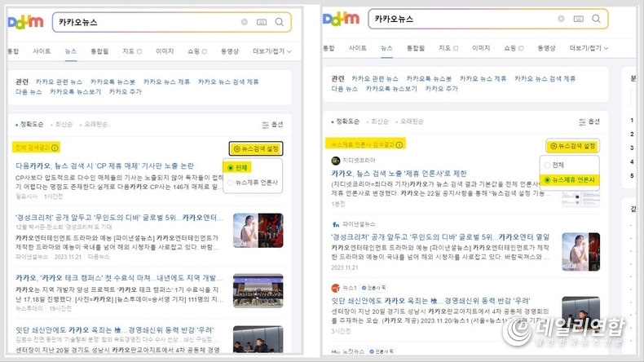Viewport: 644px width, 362px height.
Task: Click 지디넷코리아 publisher icon
Action: coord(336,161)
